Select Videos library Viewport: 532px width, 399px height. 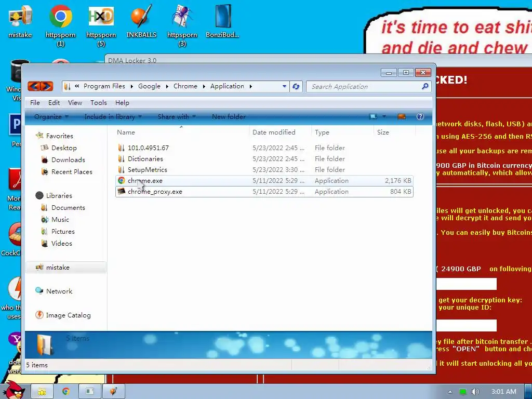61,243
